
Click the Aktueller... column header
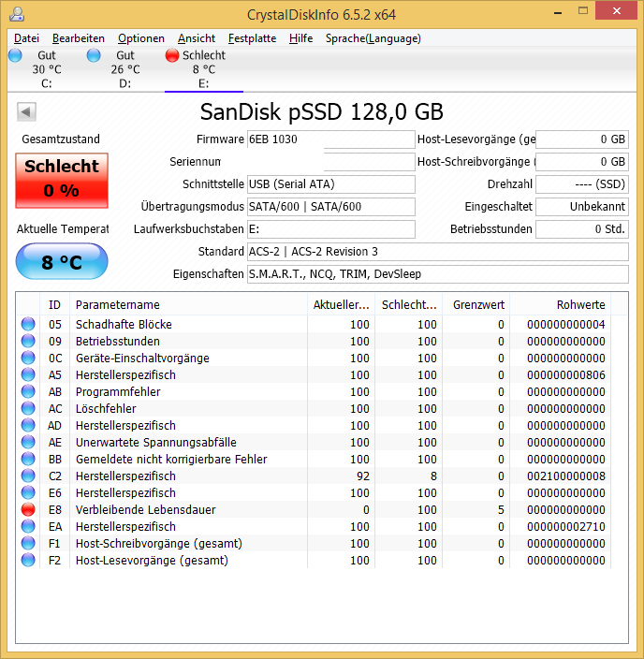pyautogui.click(x=341, y=305)
